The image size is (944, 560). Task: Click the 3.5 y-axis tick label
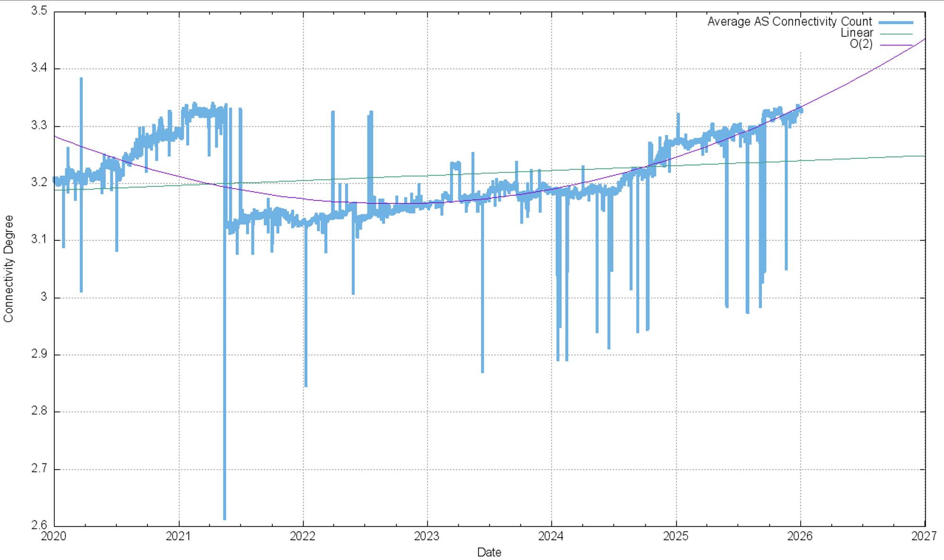[x=39, y=11]
